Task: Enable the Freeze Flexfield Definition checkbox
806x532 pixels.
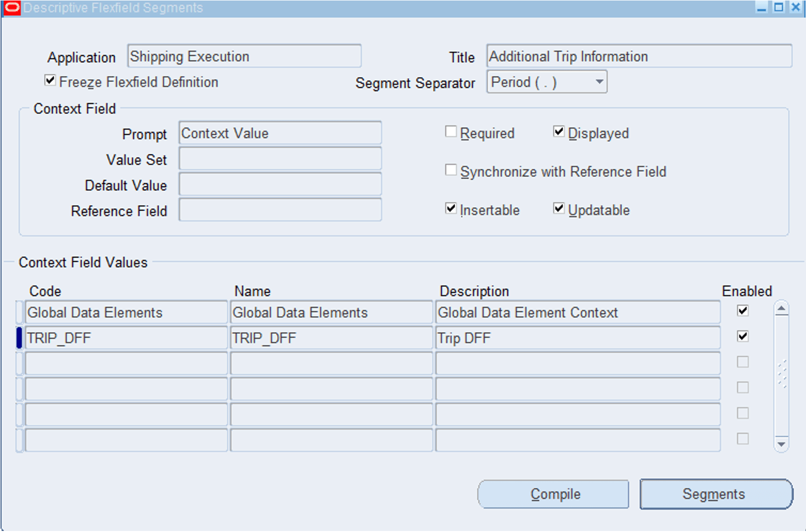Action: (50, 80)
